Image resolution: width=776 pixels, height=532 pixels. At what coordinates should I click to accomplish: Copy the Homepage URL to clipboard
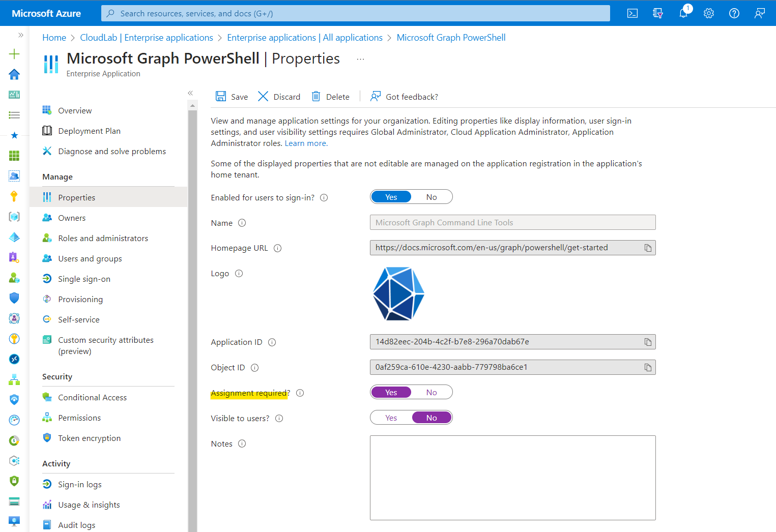tap(648, 248)
